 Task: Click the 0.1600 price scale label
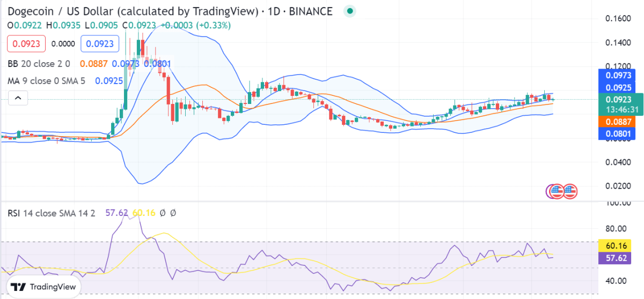(618, 18)
